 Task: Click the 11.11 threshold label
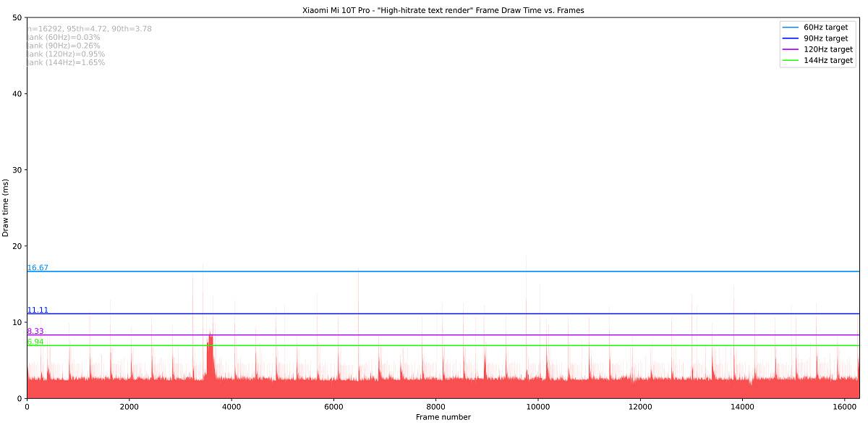38,310
